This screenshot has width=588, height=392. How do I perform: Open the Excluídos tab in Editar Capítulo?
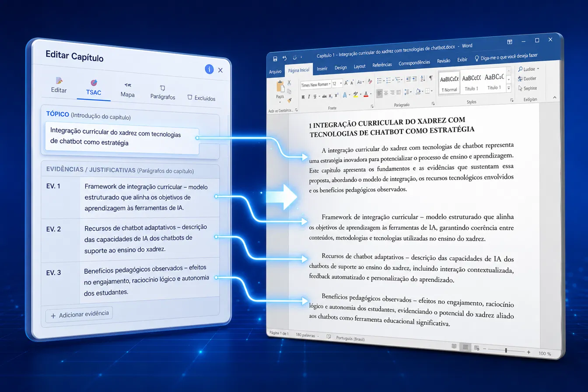[201, 98]
